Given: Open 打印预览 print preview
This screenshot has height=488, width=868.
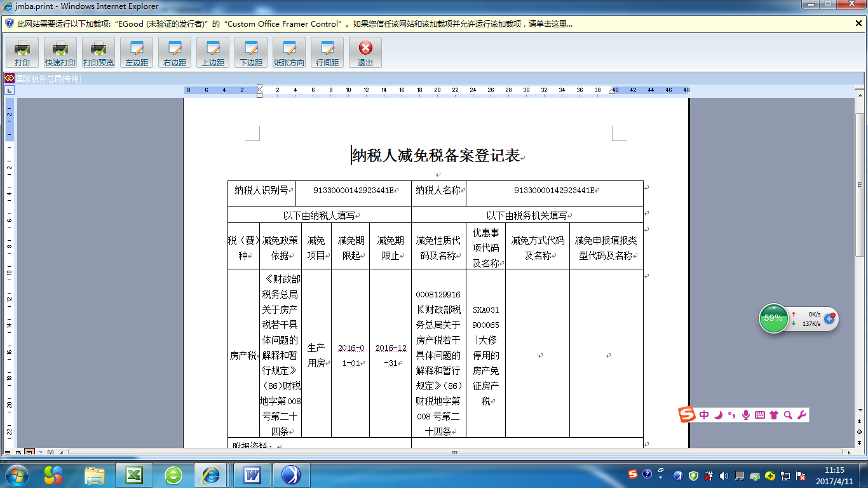Looking at the screenshot, I should 98,52.
